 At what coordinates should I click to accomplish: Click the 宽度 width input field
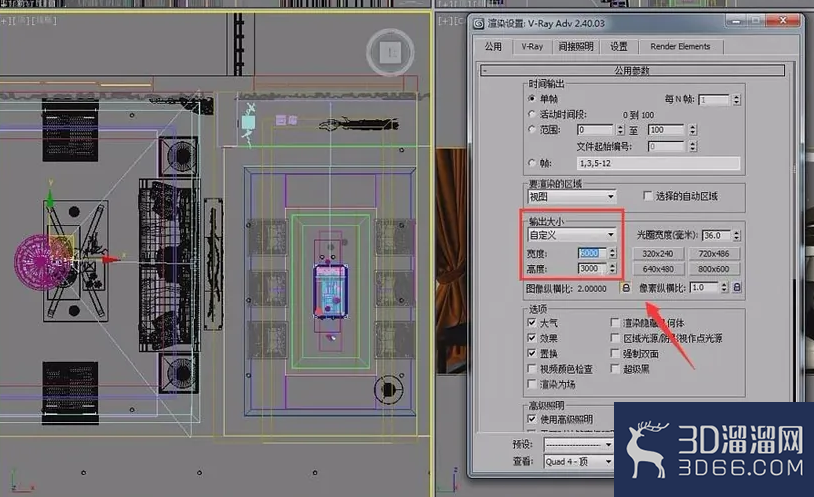click(592, 253)
